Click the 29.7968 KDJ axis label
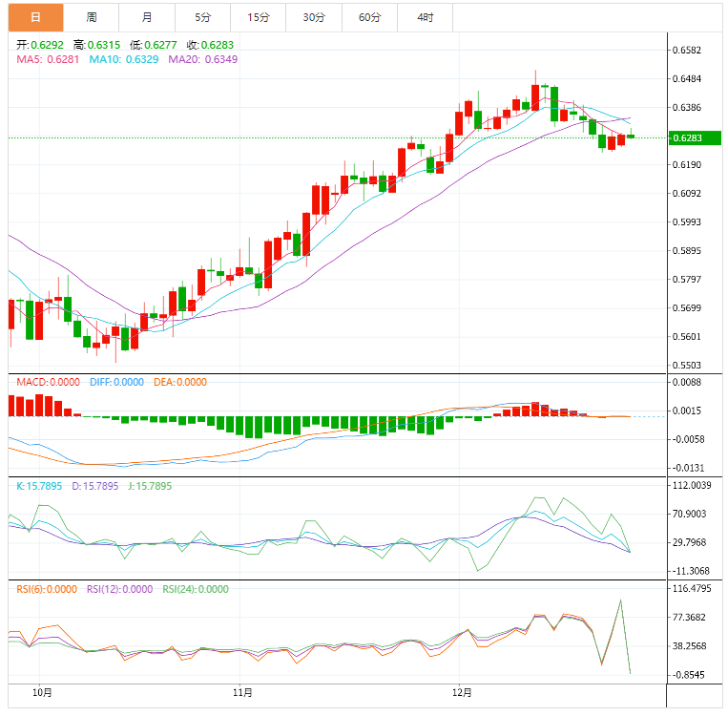 click(x=690, y=542)
